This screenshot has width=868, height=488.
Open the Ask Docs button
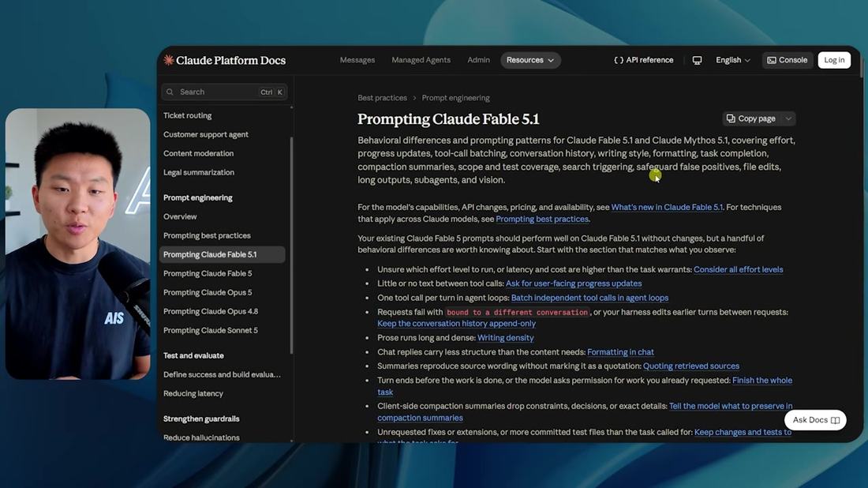pyautogui.click(x=815, y=420)
